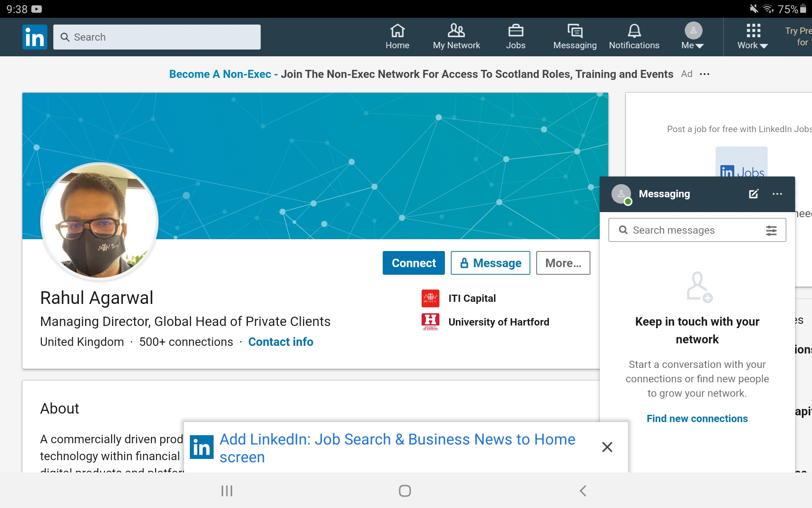The height and width of the screenshot is (508, 812).
Task: Click the About section heading
Action: point(60,409)
